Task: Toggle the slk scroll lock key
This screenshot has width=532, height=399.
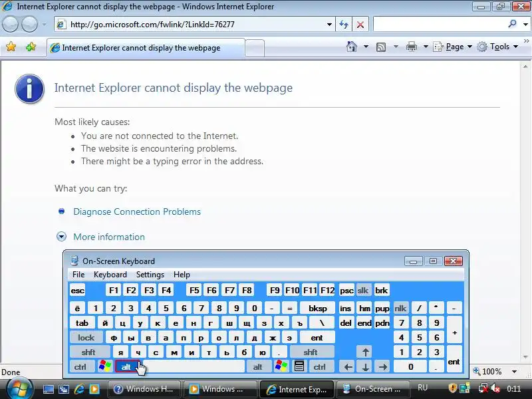Action: (363, 291)
